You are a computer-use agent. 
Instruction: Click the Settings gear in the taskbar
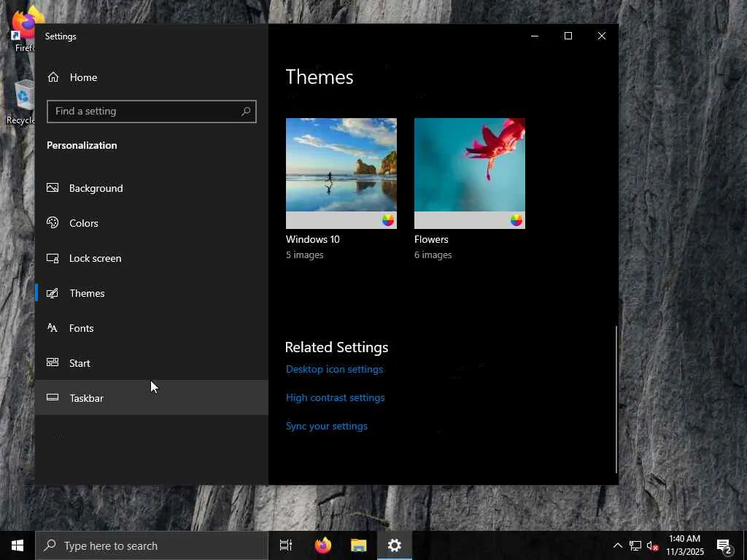395,545
